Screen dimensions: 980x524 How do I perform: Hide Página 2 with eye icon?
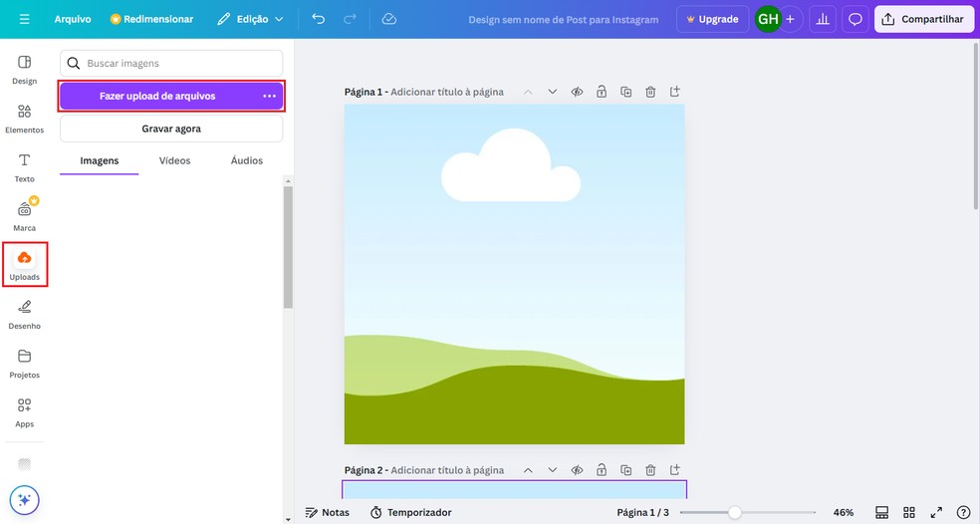[x=577, y=470]
